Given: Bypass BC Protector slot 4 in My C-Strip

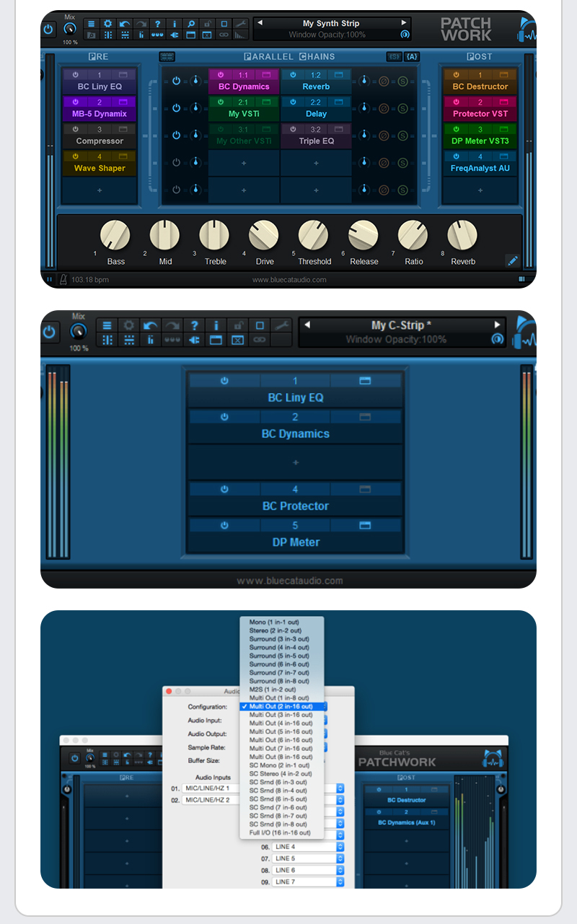Looking at the screenshot, I should (224, 489).
